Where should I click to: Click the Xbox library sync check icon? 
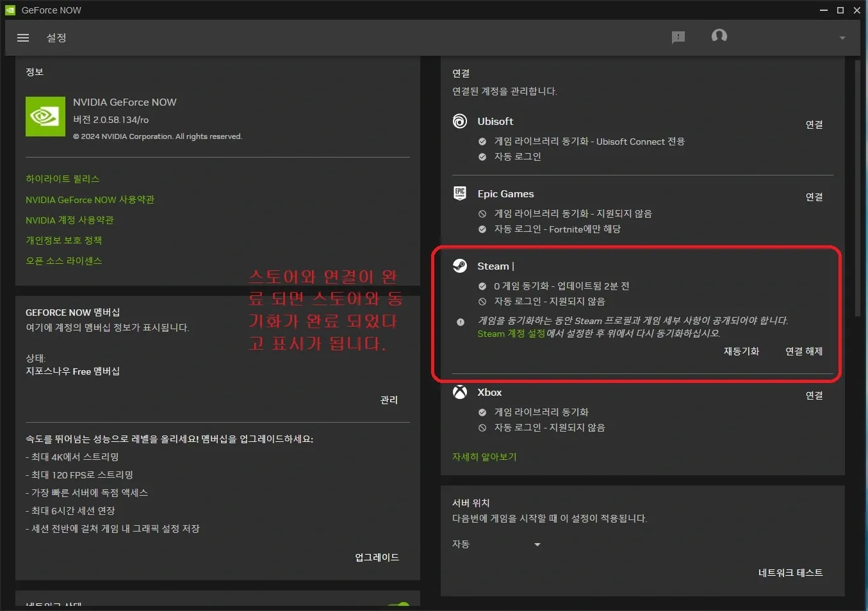pos(482,412)
